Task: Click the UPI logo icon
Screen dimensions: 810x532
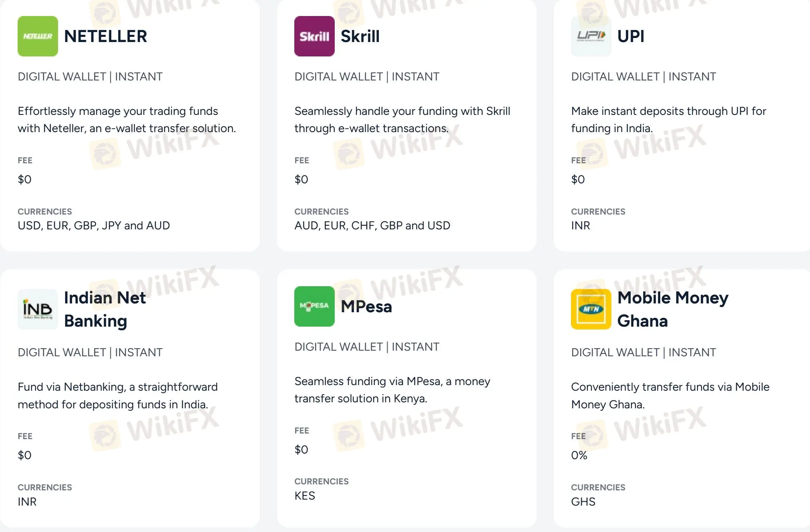Action: tap(591, 36)
